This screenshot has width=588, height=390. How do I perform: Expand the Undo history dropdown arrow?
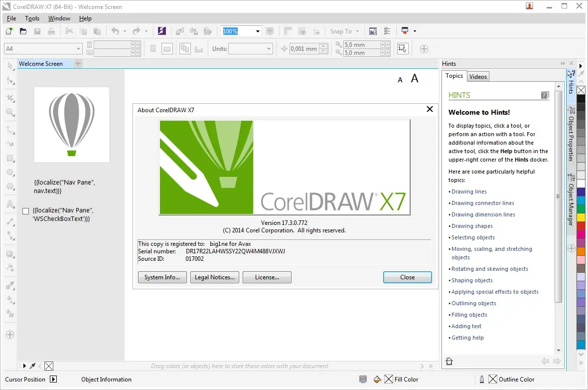pyautogui.click(x=125, y=31)
